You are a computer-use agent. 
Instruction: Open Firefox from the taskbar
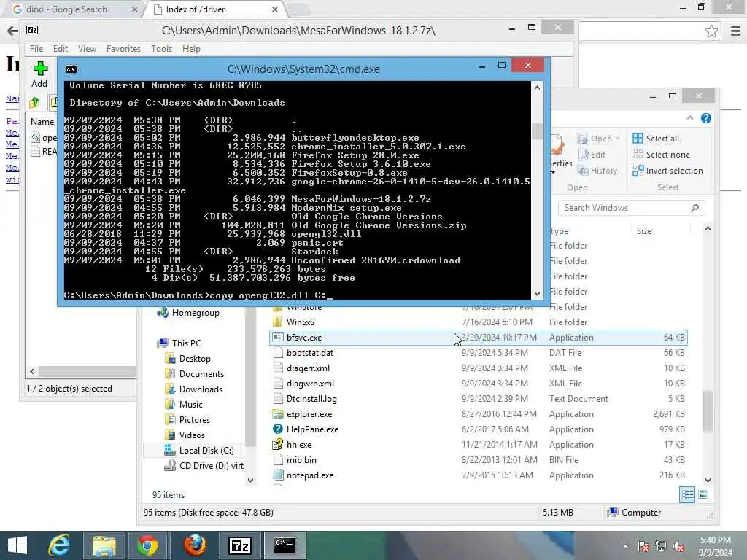click(x=194, y=545)
